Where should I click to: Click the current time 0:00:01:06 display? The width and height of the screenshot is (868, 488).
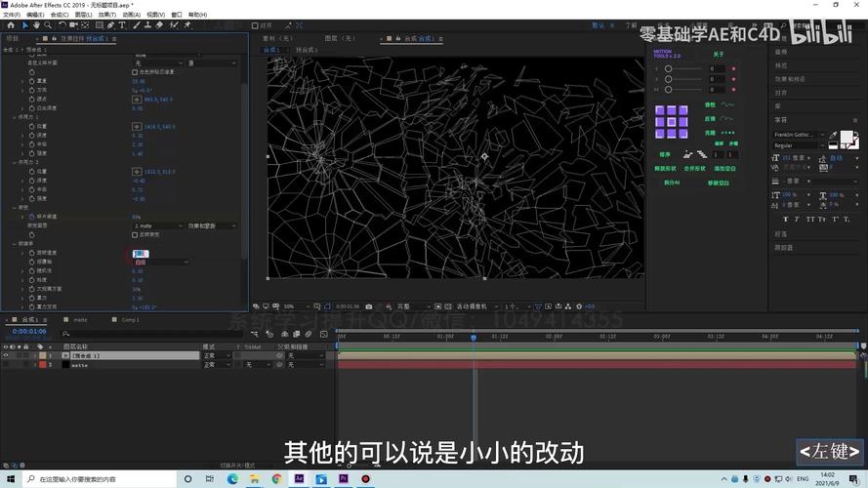29,332
